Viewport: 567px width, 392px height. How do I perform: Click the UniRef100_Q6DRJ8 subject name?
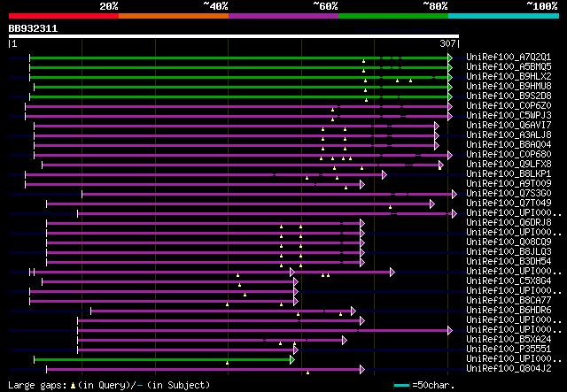[x=509, y=223]
